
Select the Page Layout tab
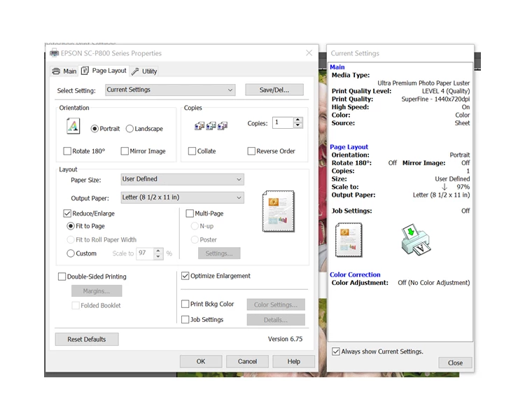(104, 71)
